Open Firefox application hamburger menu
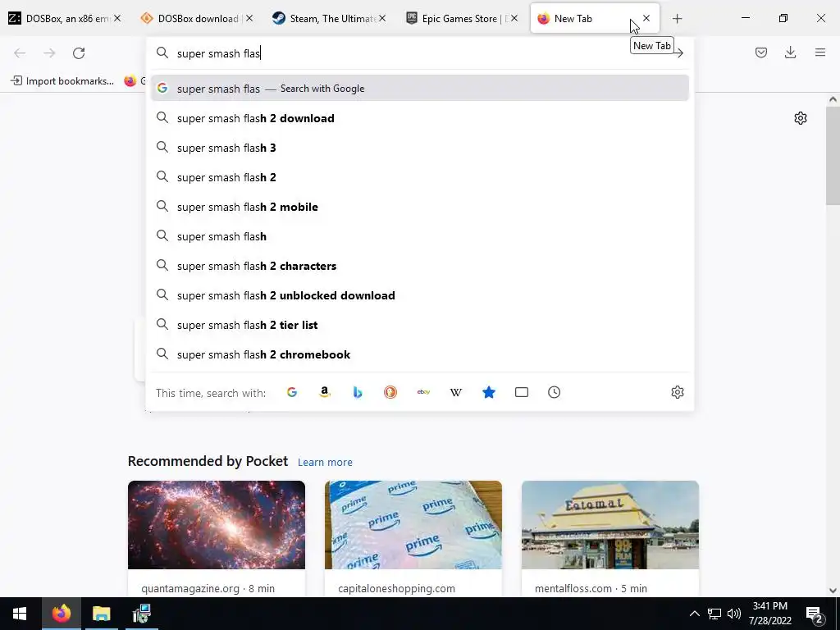Screen dimensions: 840x630 [x=820, y=52]
